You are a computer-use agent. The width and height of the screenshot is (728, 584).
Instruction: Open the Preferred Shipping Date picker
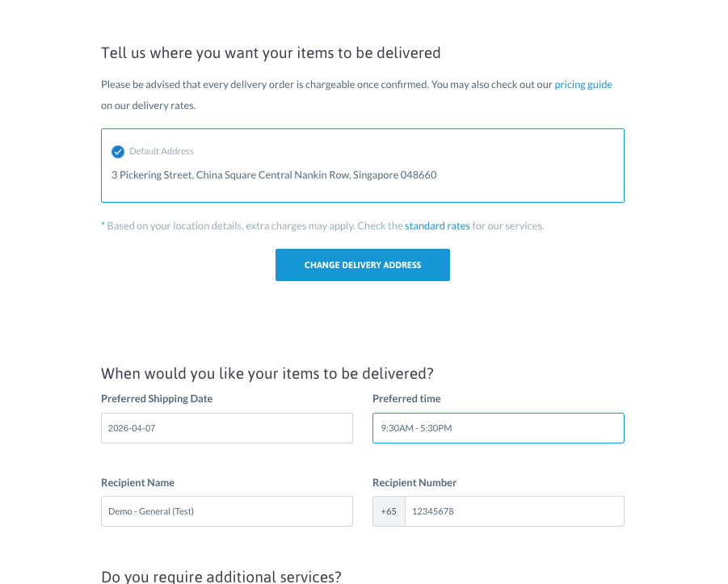coord(226,428)
